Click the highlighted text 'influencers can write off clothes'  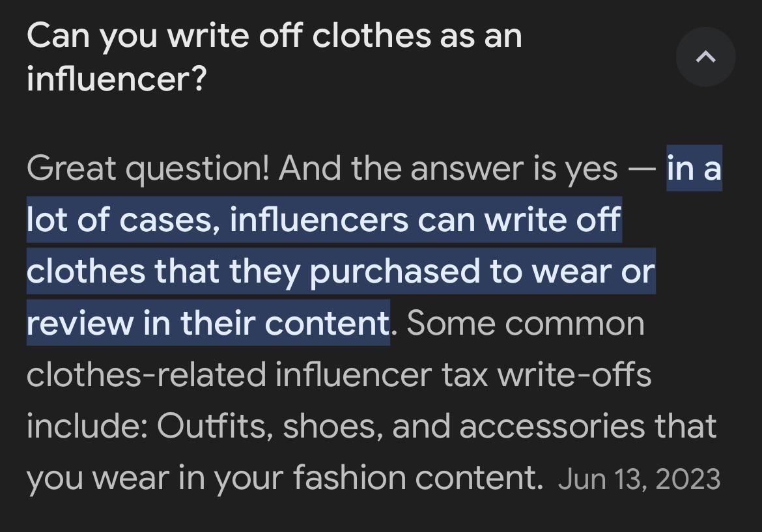423,220
